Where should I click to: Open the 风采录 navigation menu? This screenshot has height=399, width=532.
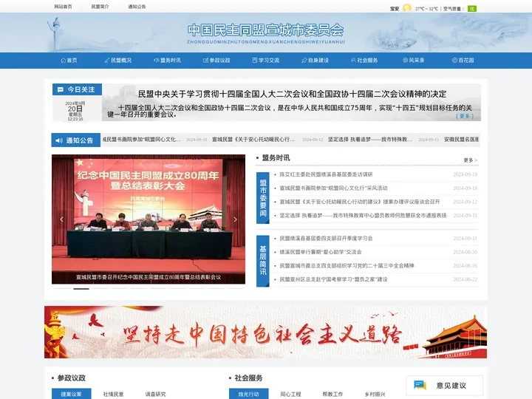coord(413,61)
